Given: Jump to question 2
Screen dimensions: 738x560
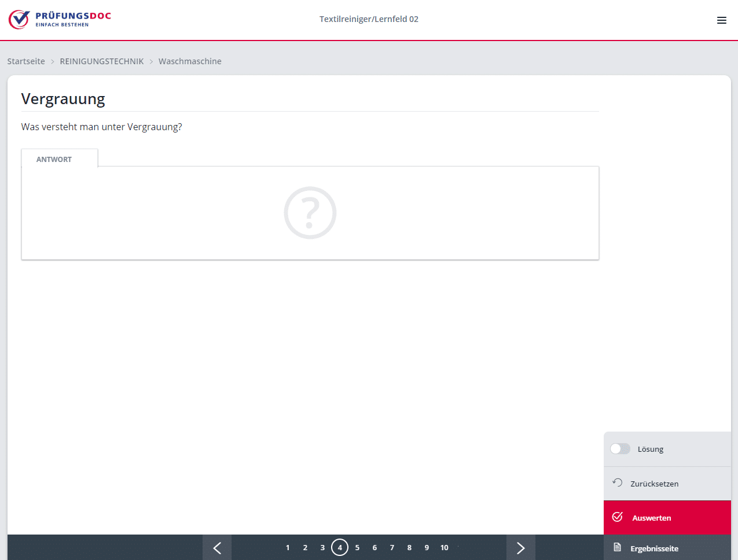Looking at the screenshot, I should coord(305,548).
